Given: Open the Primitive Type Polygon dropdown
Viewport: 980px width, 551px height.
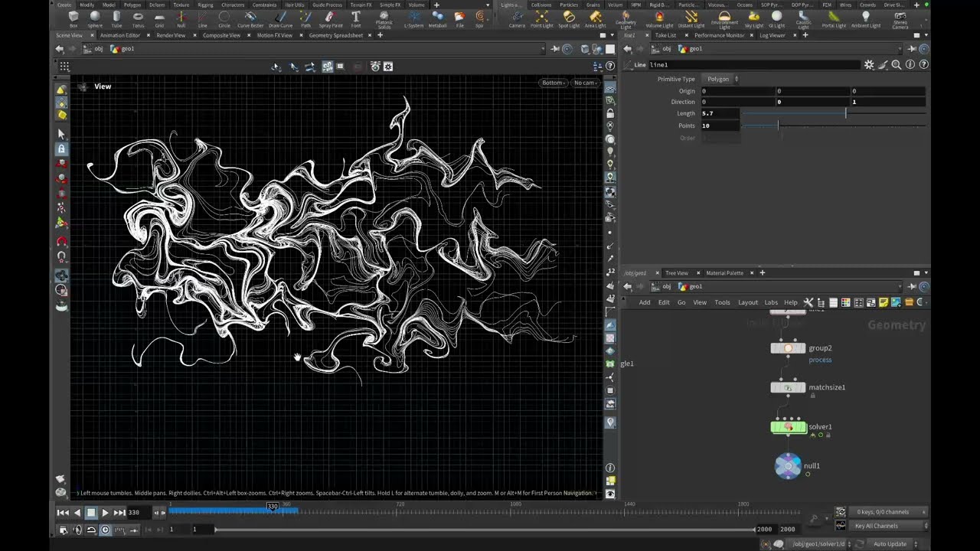Looking at the screenshot, I should click(721, 79).
